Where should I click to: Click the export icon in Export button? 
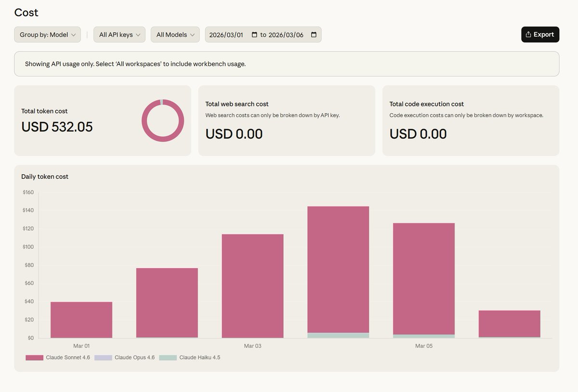528,35
